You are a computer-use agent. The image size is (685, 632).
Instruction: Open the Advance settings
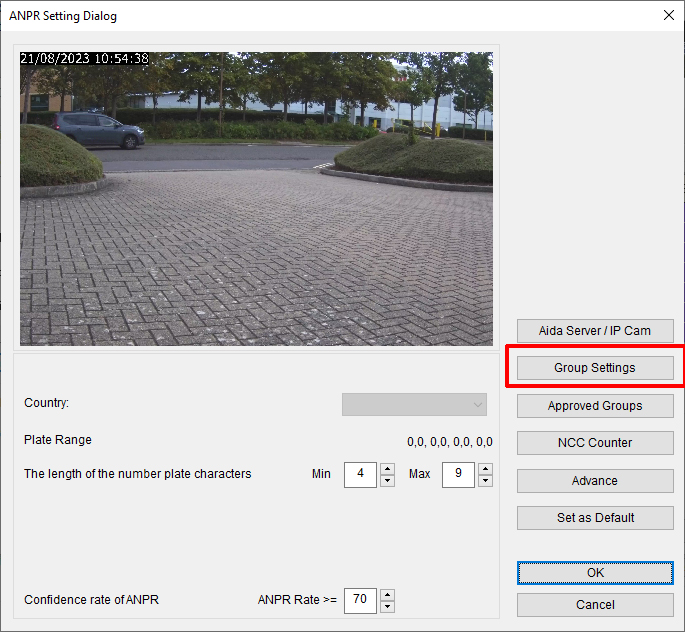point(595,481)
